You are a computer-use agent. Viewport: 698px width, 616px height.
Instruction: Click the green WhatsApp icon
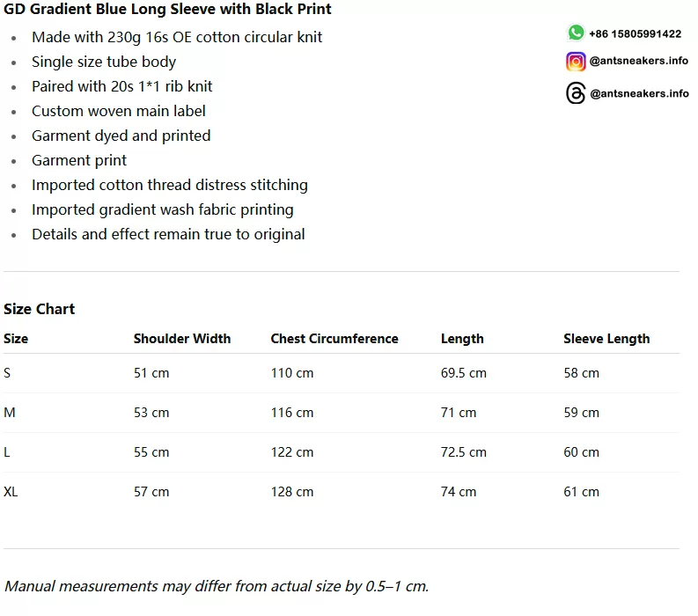[x=576, y=33]
